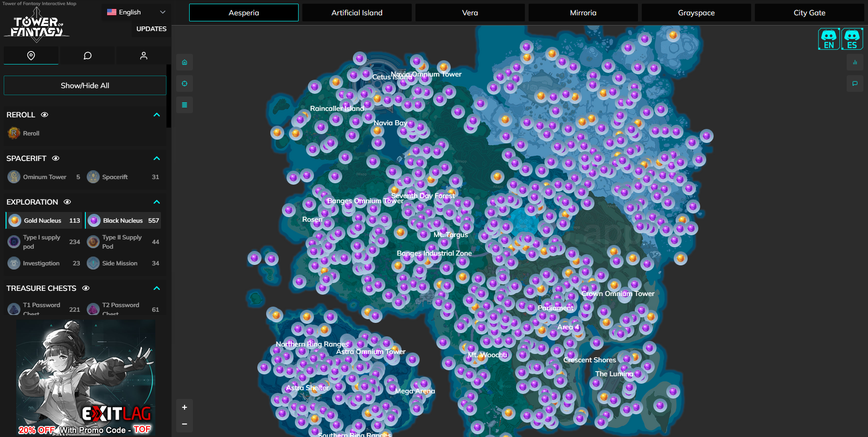This screenshot has height=437, width=868.
Task: Toggle EXPLORATION section visibility eye
Action: click(x=67, y=202)
